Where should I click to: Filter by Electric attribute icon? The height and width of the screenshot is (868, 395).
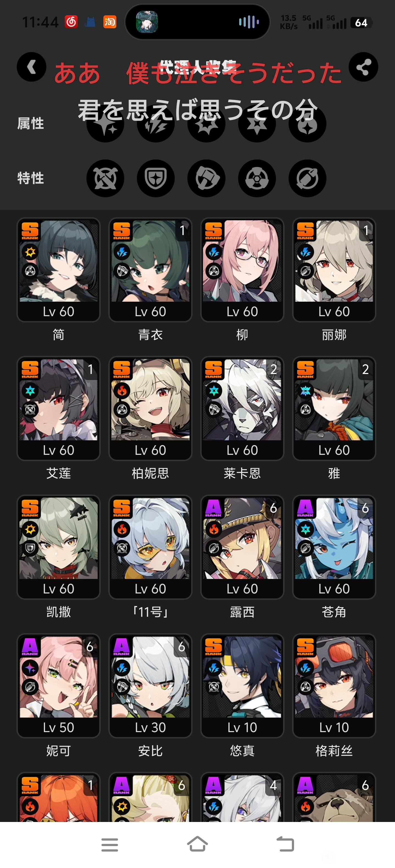(x=156, y=124)
